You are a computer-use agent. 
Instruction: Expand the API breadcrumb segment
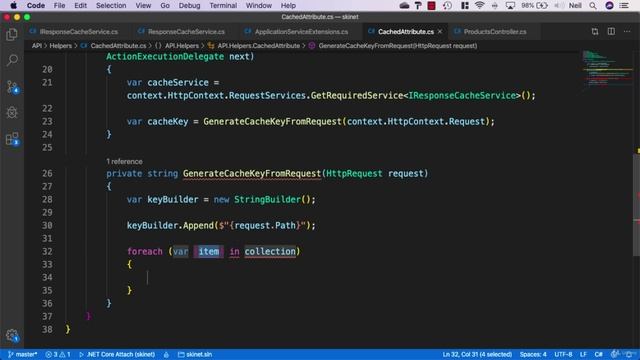(x=37, y=46)
